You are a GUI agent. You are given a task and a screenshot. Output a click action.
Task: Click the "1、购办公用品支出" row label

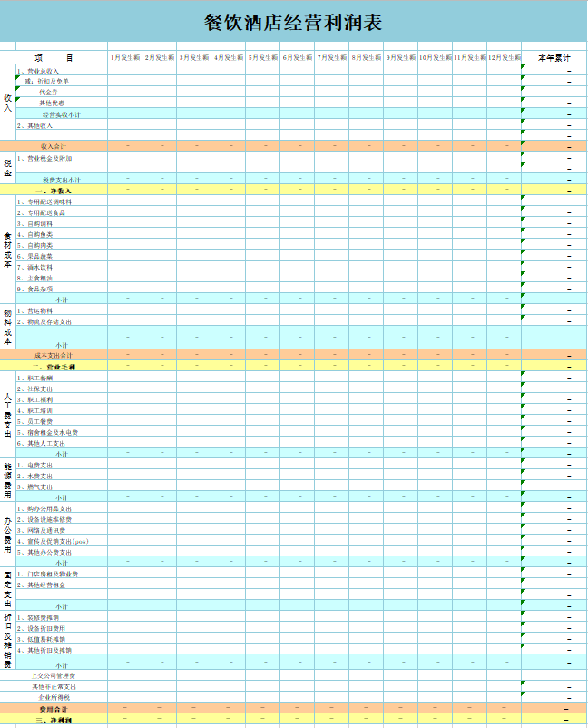tap(44, 509)
